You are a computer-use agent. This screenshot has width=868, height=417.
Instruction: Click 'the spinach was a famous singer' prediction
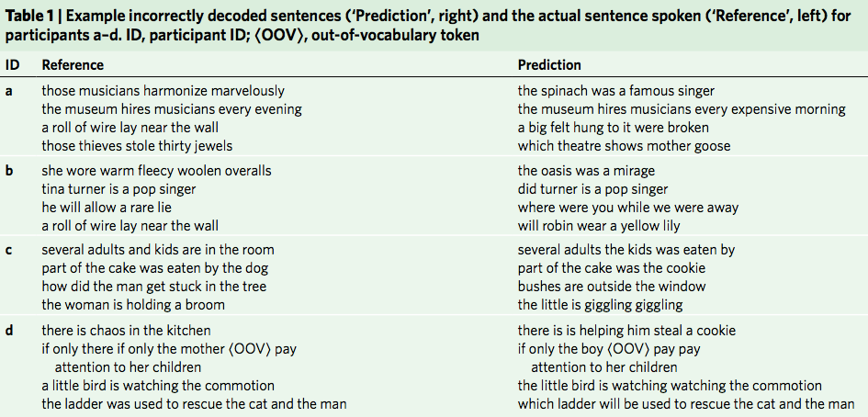pos(616,91)
